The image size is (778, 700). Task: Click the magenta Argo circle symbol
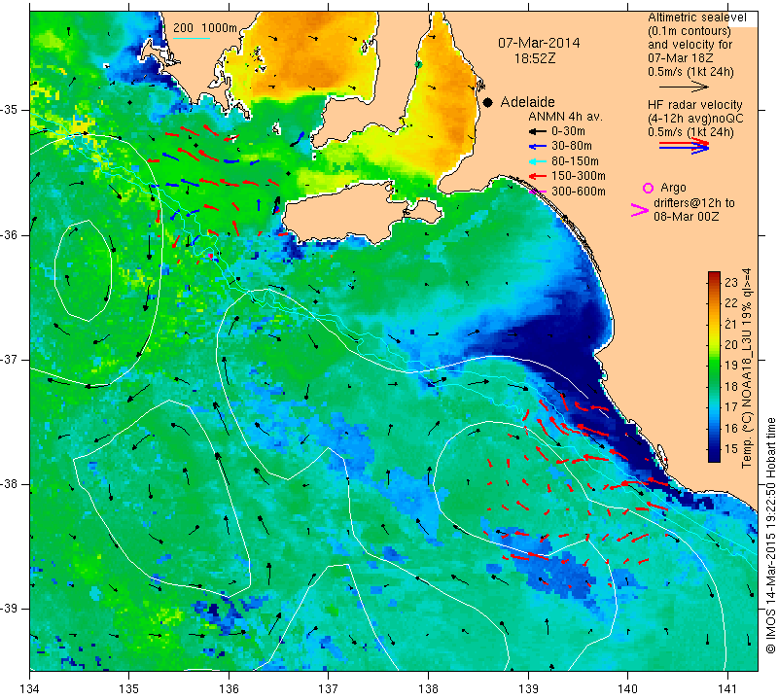(x=648, y=188)
